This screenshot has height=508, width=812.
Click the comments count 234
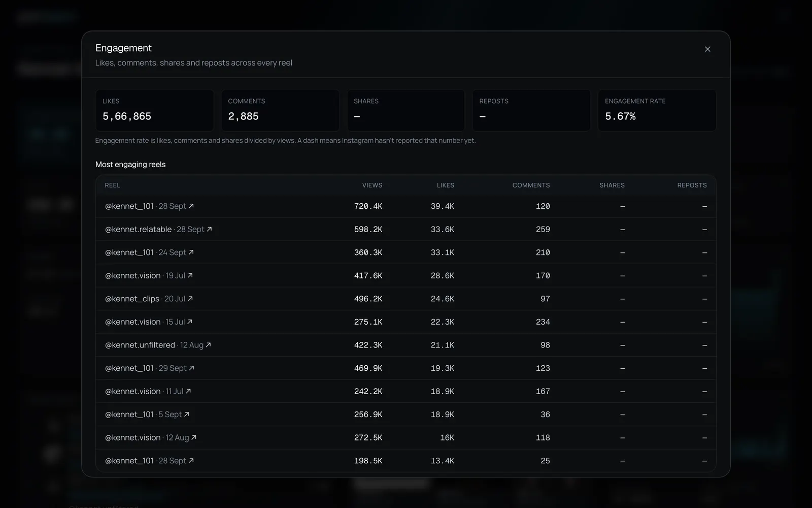543,322
